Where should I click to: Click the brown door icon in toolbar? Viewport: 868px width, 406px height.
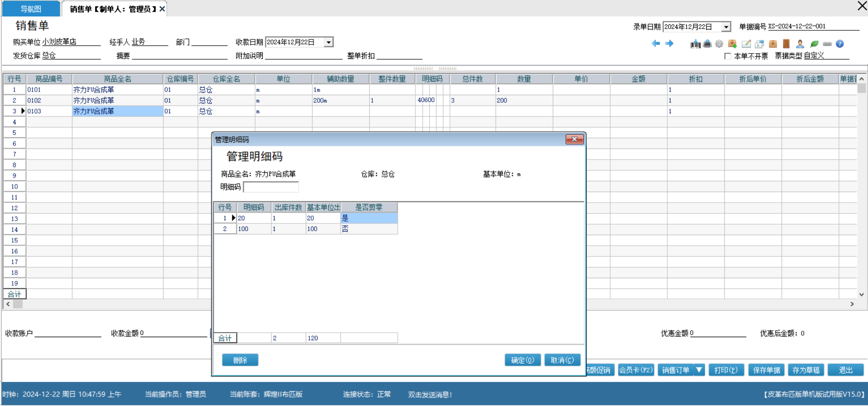786,44
